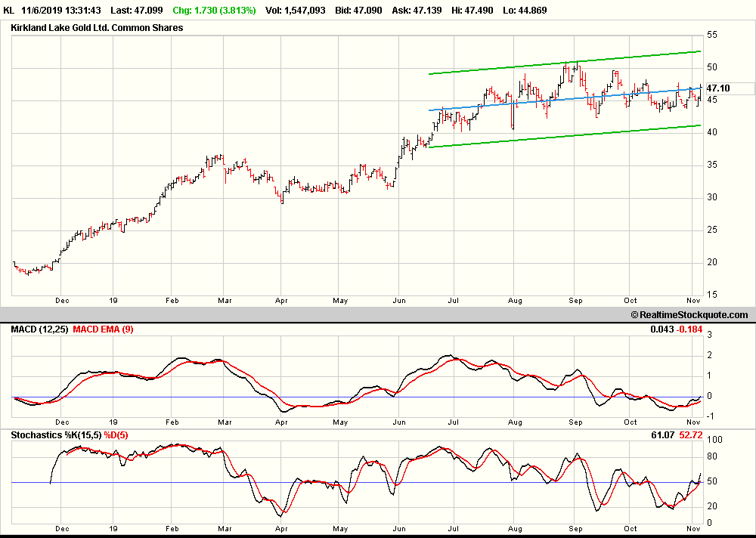Click the 45 label on price axis
Screen dimensions: 756x538
click(x=711, y=100)
